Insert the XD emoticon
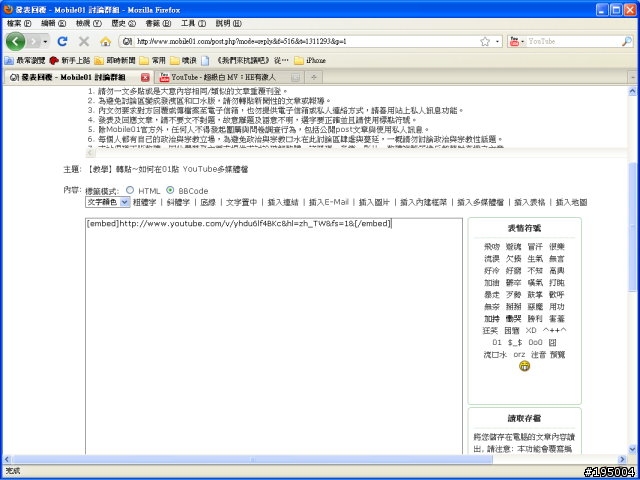Viewport: 640px width, 480px height. click(531, 330)
